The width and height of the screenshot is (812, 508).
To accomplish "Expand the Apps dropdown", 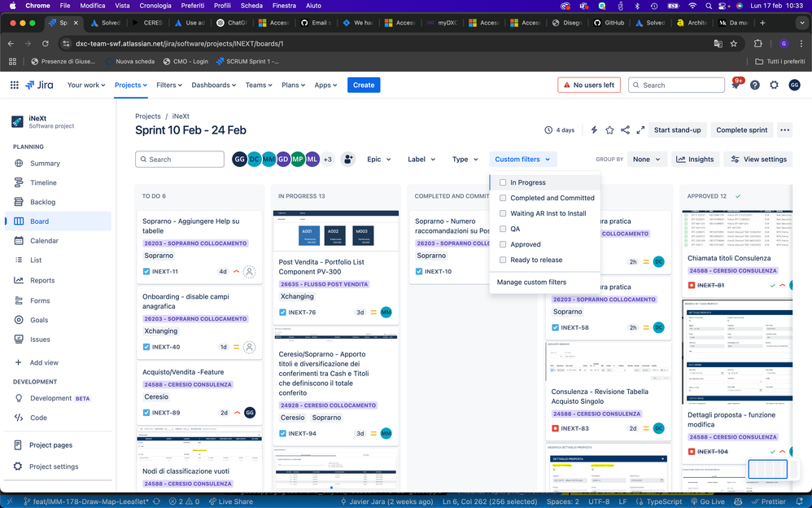I will [x=325, y=85].
